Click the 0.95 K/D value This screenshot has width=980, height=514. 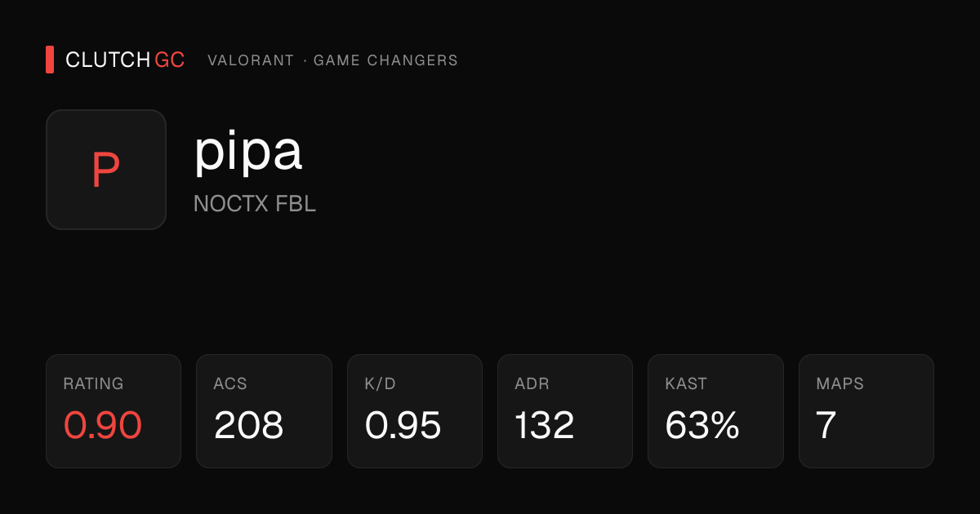tap(403, 425)
